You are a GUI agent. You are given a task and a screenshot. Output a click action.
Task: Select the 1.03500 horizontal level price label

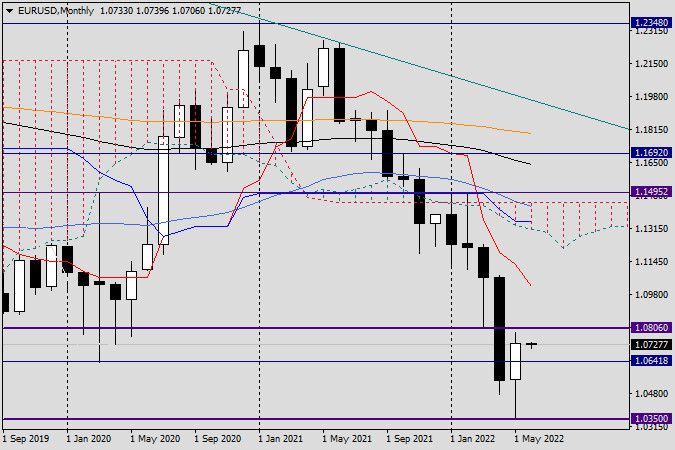pos(652,419)
